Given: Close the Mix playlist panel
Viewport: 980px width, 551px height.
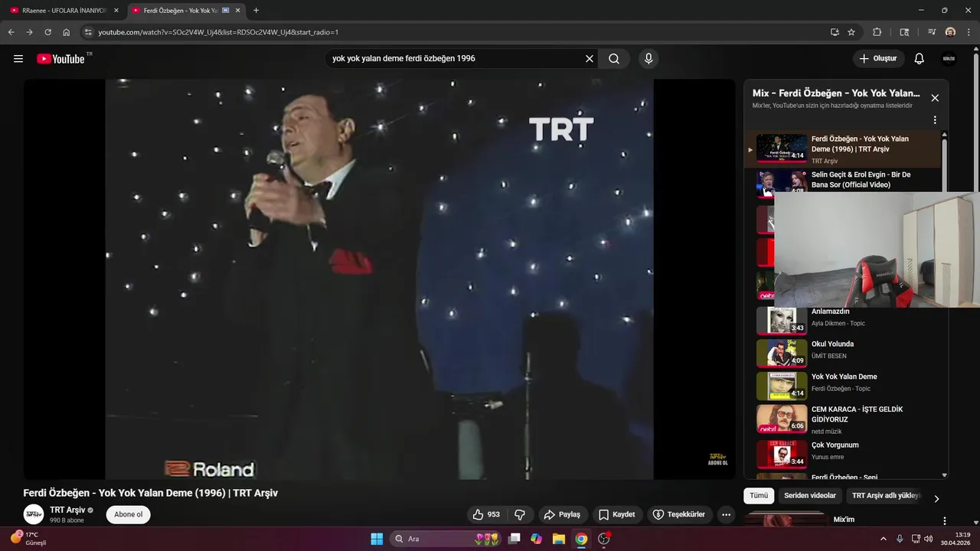Looking at the screenshot, I should (x=935, y=98).
